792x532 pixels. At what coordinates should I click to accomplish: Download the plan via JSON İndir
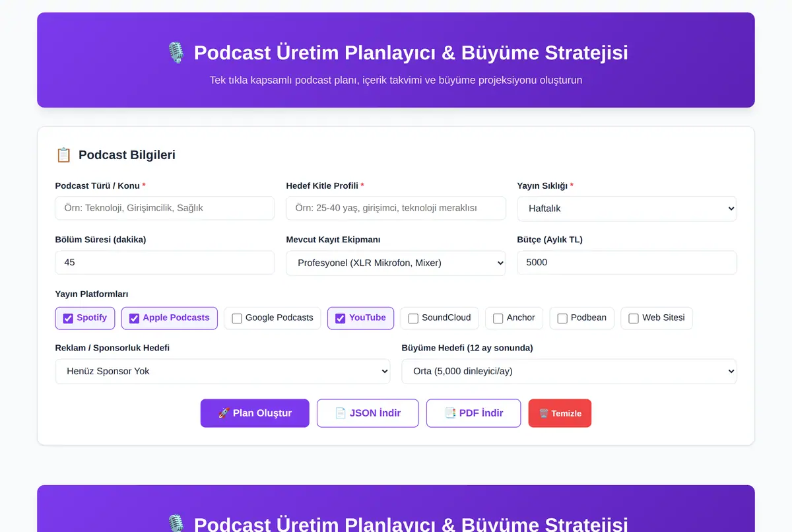[368, 413]
